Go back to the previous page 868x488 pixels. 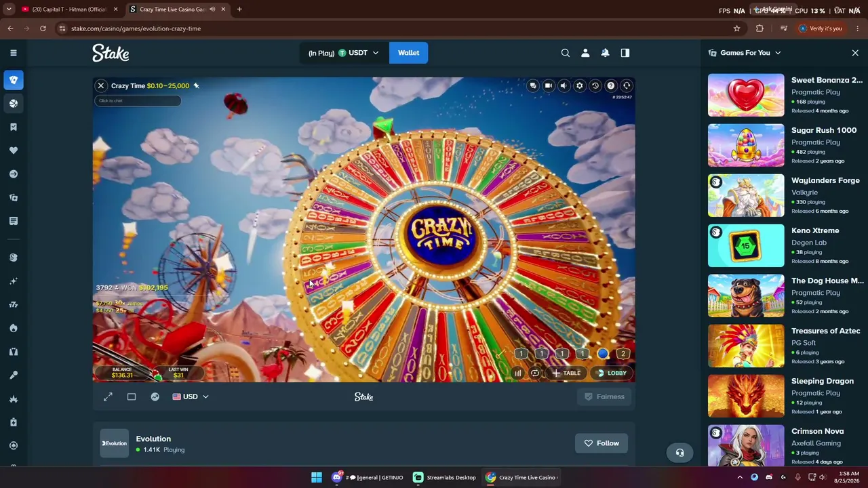coord(10,28)
